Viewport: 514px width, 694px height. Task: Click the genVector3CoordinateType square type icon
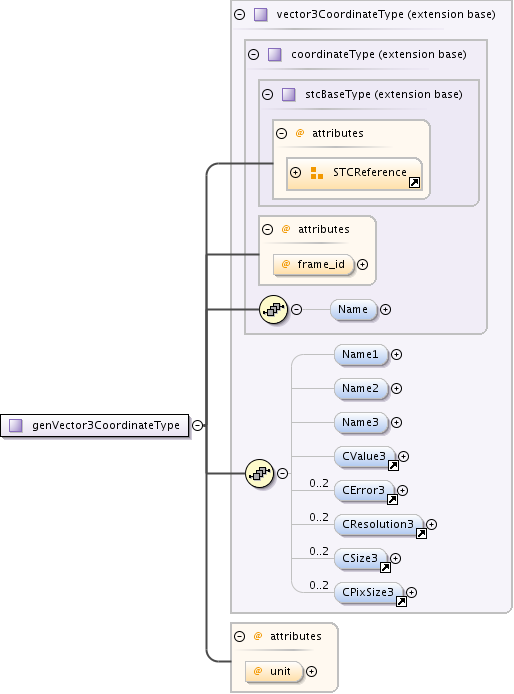pos(16,425)
